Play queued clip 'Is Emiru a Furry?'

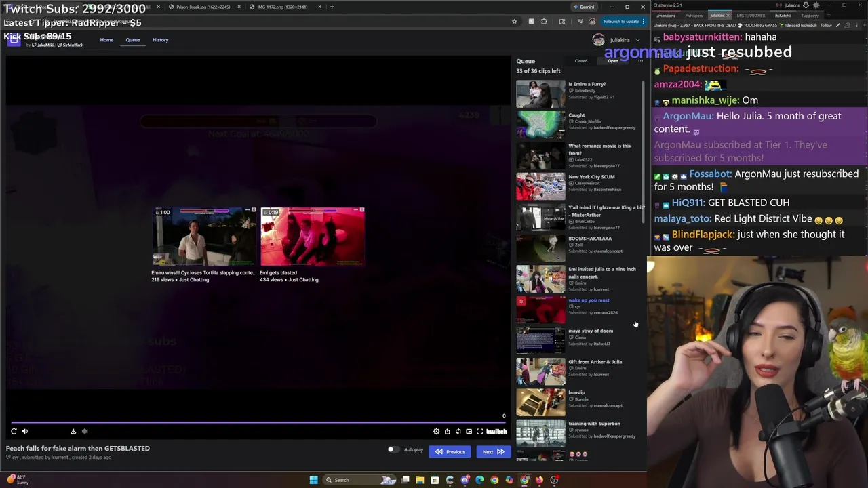coord(580,94)
